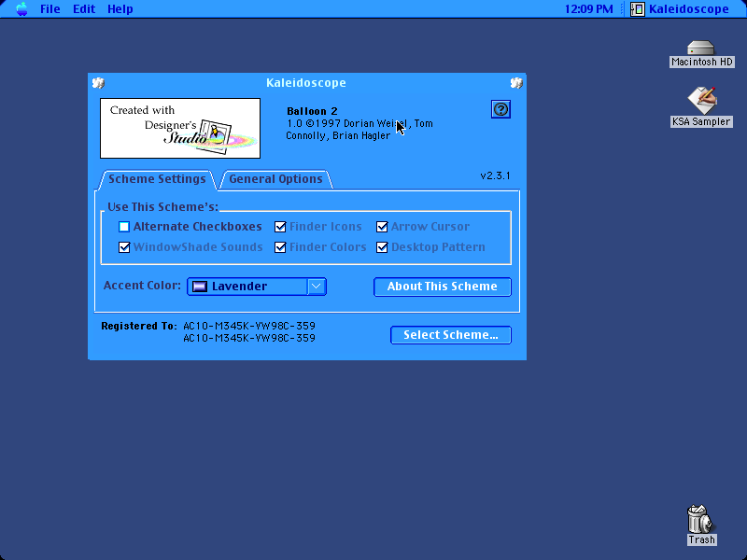Click the Accent Color label

pos(142,286)
